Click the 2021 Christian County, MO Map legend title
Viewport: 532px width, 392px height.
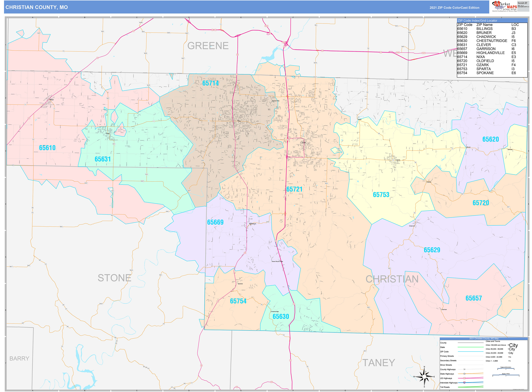[484, 339]
